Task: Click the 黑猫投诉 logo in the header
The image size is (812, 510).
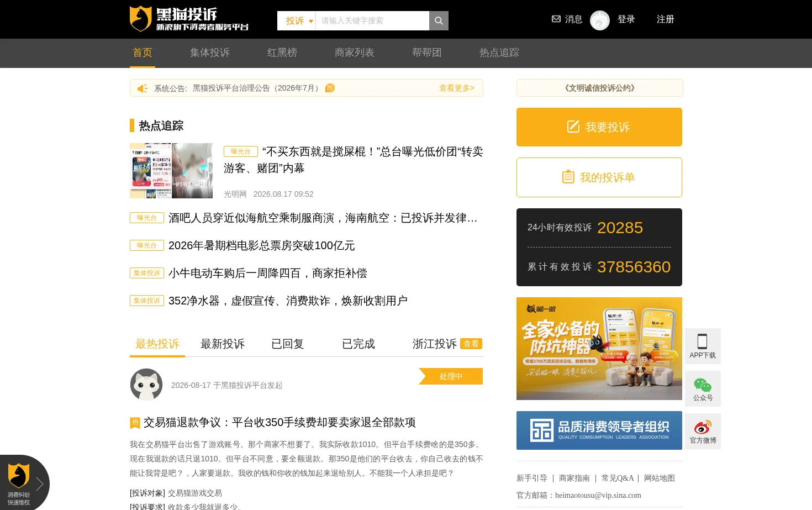Action: click(x=189, y=19)
